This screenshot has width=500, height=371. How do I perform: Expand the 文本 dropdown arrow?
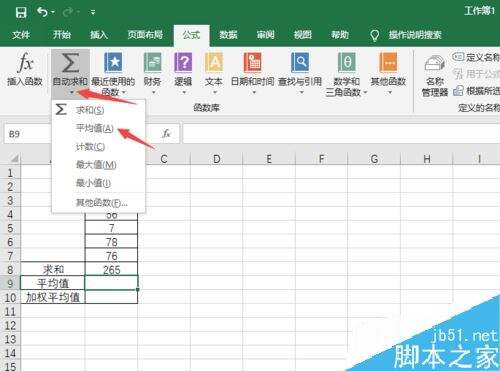(214, 92)
